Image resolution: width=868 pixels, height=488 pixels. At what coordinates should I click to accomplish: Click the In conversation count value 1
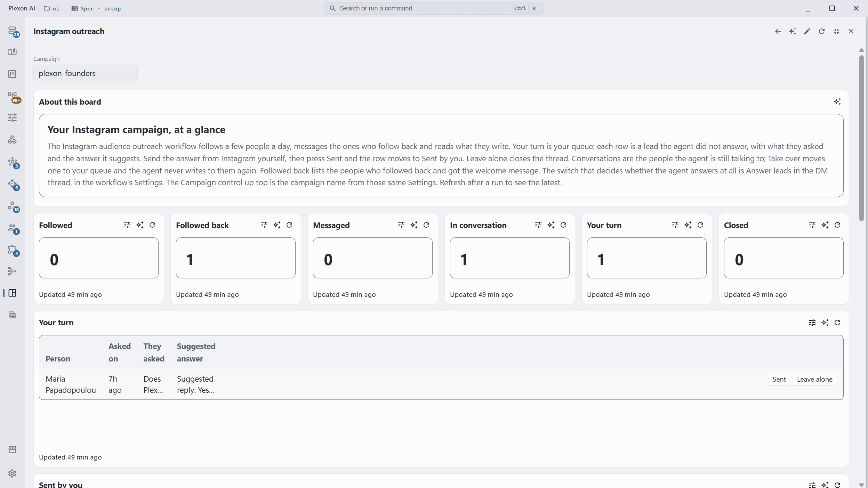point(464,260)
